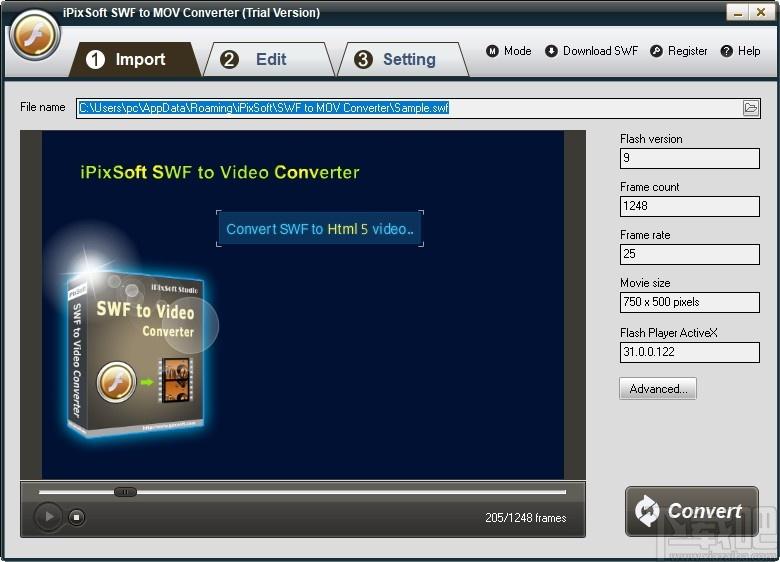Open the Help menu

[741, 51]
